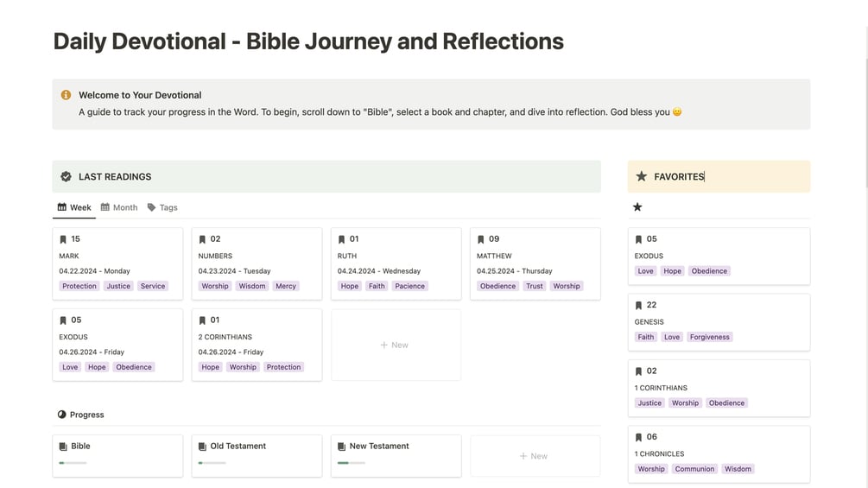
Task: Click the bookmark icon on GENESIS 22 favorite
Action: 638,305
